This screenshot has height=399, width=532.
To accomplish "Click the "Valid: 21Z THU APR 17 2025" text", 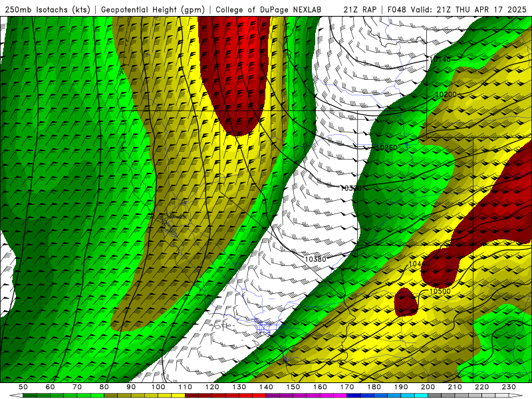I will 469,10.
